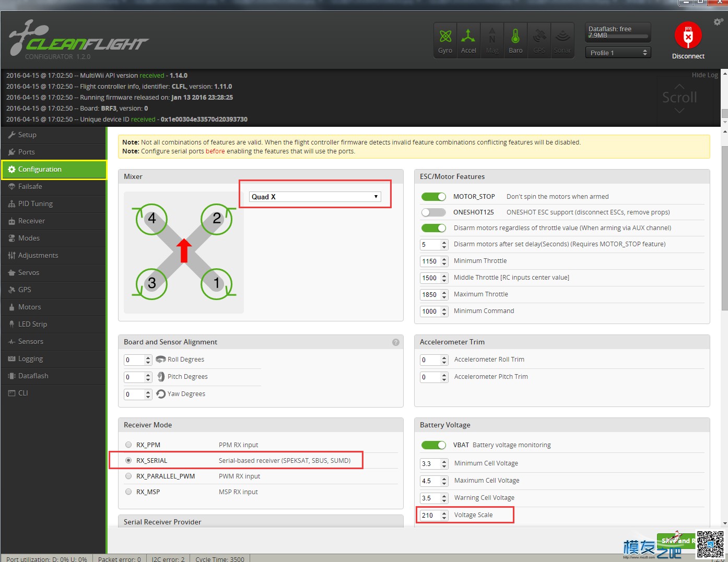Viewport: 728px width, 562px height.
Task: Click the Yaw Degrees input field
Action: click(138, 394)
